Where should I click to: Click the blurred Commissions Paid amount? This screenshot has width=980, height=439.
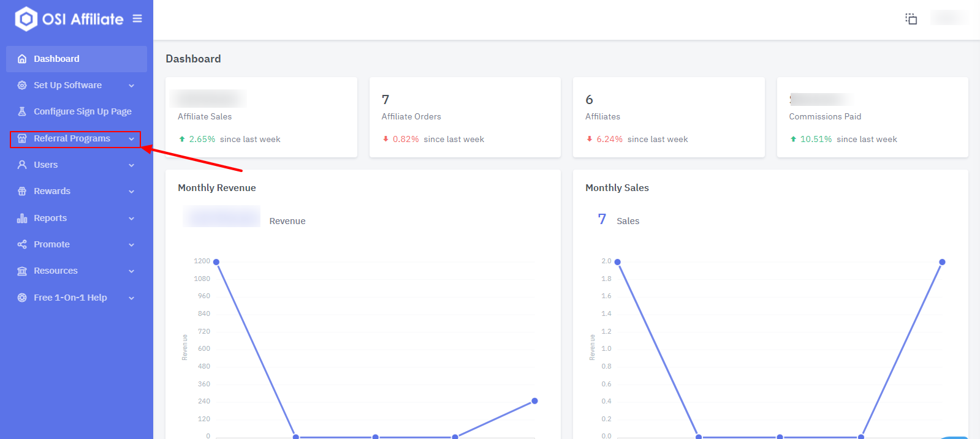point(820,99)
